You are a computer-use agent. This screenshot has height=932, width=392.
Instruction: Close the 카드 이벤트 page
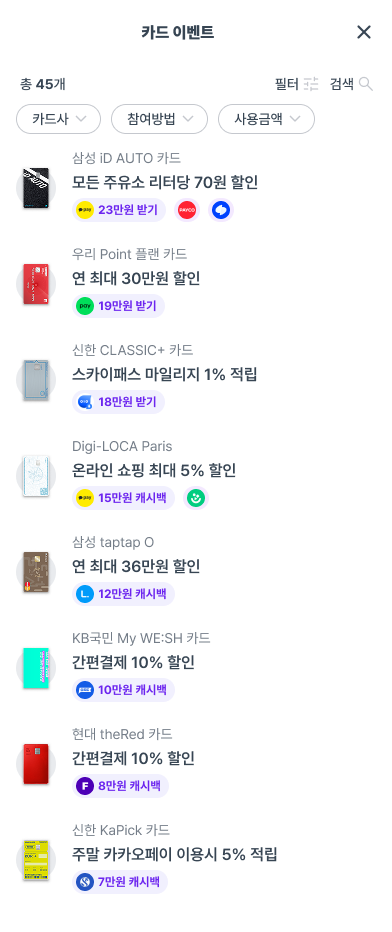pos(363,32)
